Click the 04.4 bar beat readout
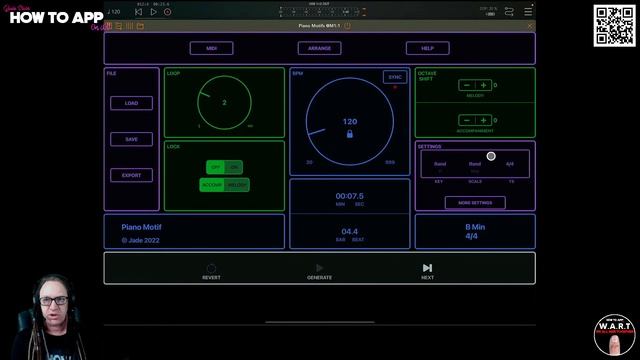640x360 pixels. (349, 231)
